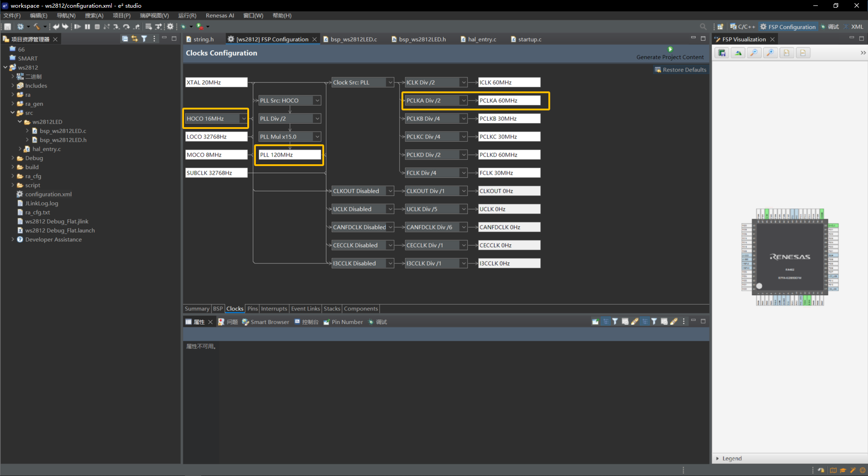
Task: Click the Pin to selection icon in properties view
Action: [595, 322]
